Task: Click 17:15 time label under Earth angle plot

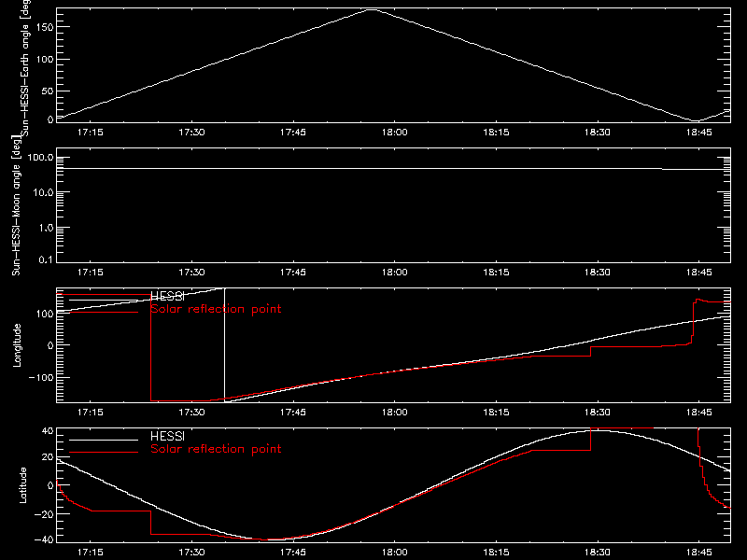Action: 90,132
